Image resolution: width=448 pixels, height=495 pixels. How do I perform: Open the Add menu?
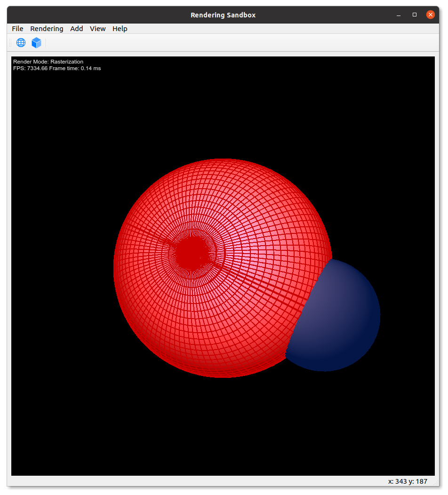point(76,29)
